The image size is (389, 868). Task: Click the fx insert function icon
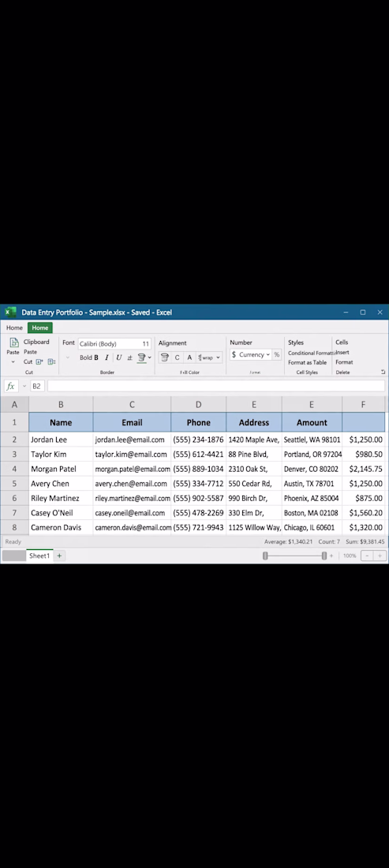[10, 386]
